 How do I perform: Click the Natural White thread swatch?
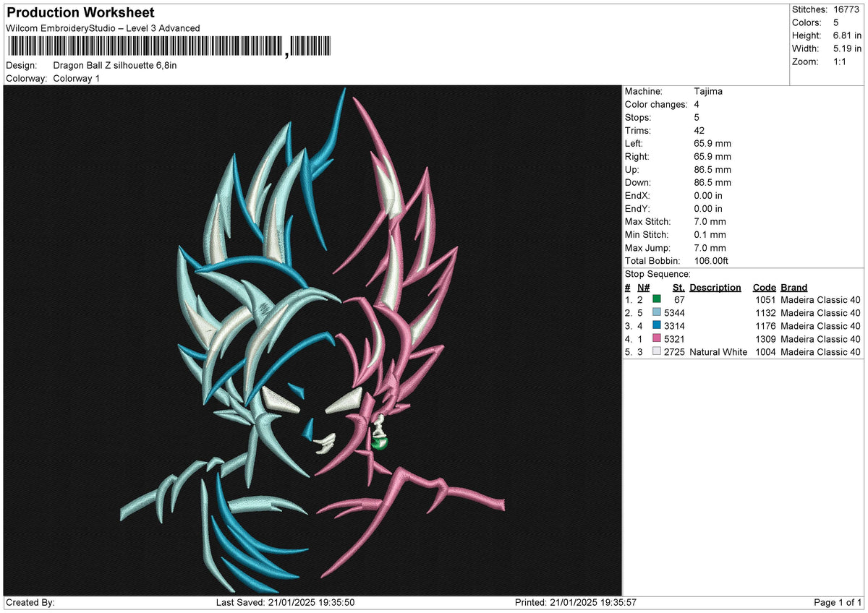(657, 351)
